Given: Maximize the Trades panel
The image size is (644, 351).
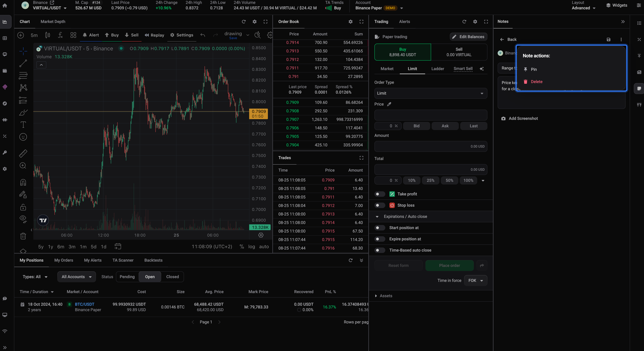Looking at the screenshot, I should pyautogui.click(x=361, y=158).
